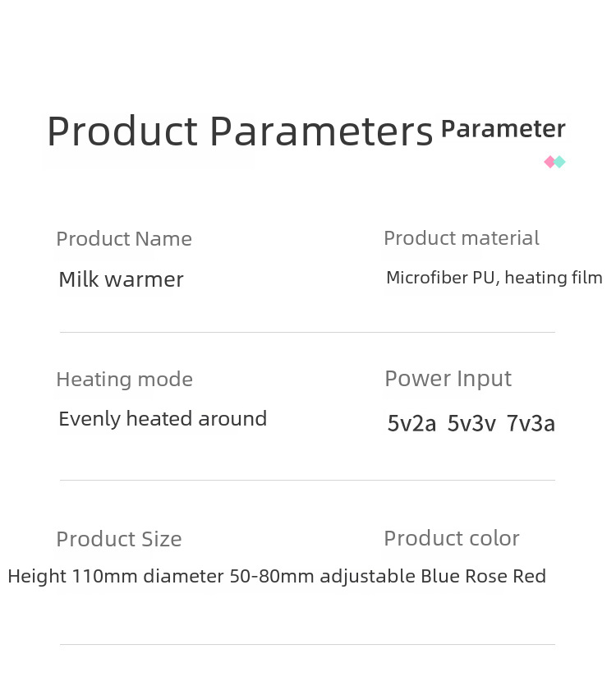Click the pink diamond icon
The height and width of the screenshot is (677, 616).
[549, 162]
